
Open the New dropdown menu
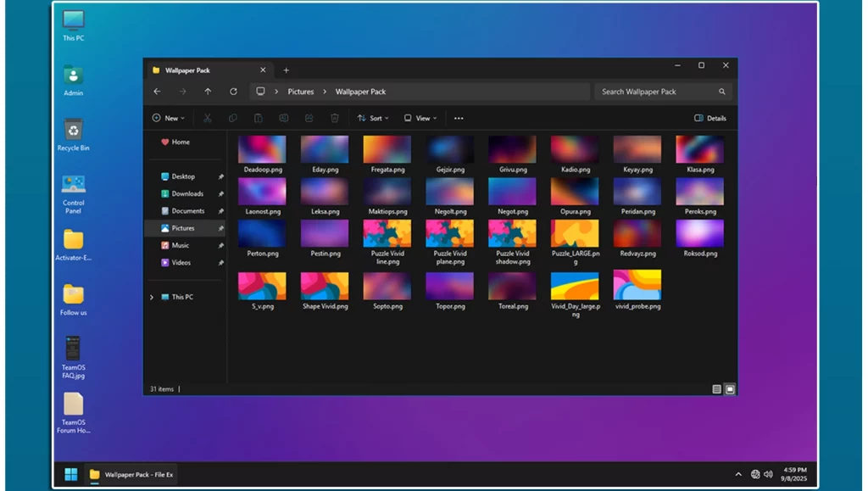click(x=168, y=119)
